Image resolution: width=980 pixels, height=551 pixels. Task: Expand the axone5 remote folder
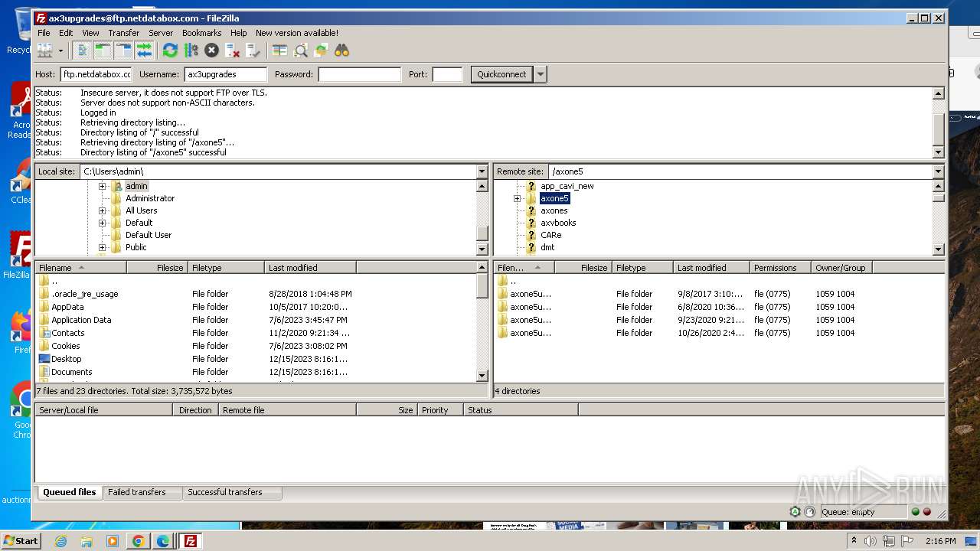(517, 198)
